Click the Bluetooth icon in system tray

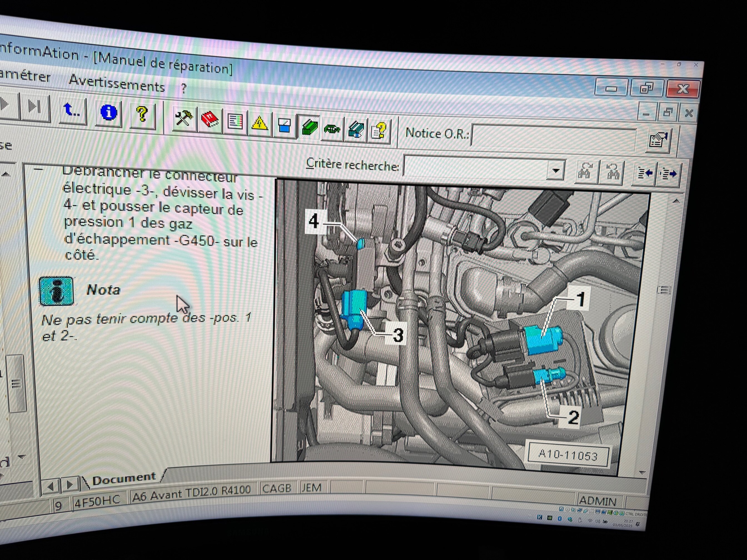coord(560,519)
